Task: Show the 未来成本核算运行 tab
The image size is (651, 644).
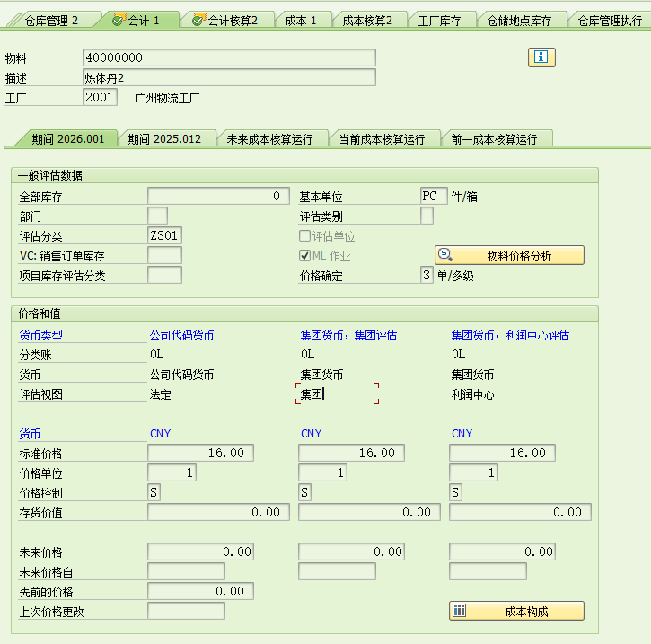Action: click(268, 139)
